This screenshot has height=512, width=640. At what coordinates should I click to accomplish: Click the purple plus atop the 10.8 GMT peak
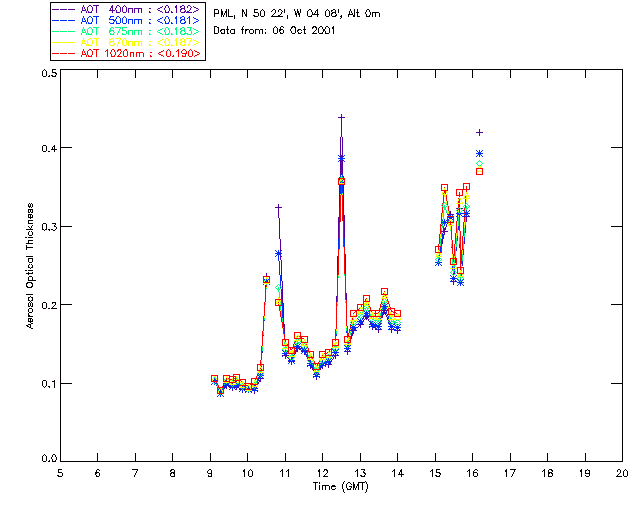(278, 207)
